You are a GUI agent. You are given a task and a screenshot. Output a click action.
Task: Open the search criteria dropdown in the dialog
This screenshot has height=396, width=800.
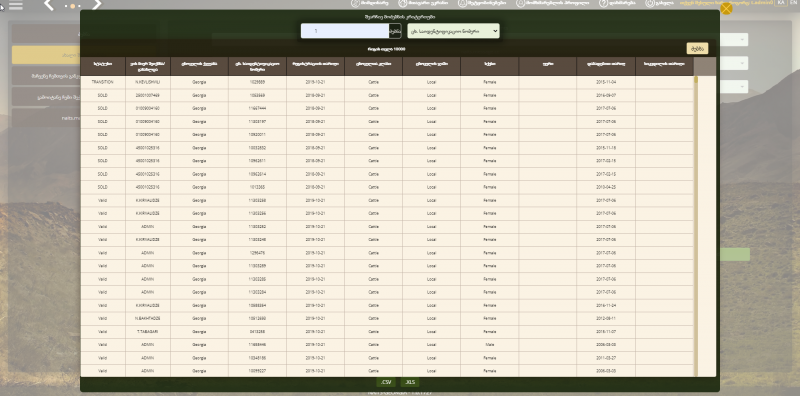[454, 31]
